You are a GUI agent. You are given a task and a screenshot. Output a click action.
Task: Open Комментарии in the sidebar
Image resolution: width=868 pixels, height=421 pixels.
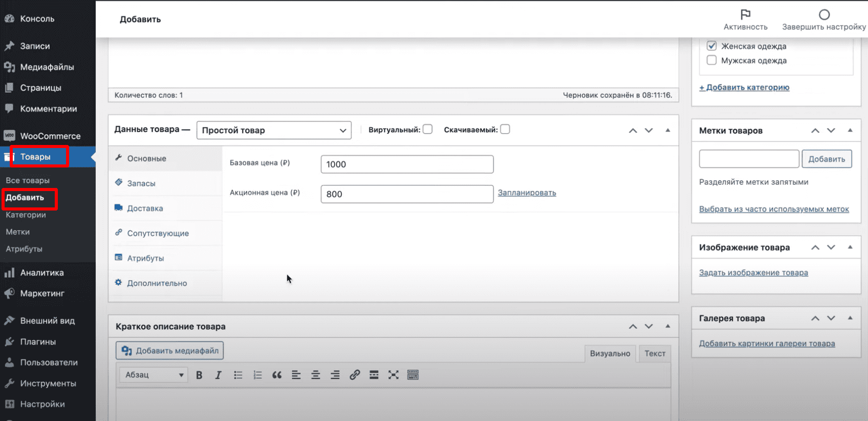[x=48, y=109]
